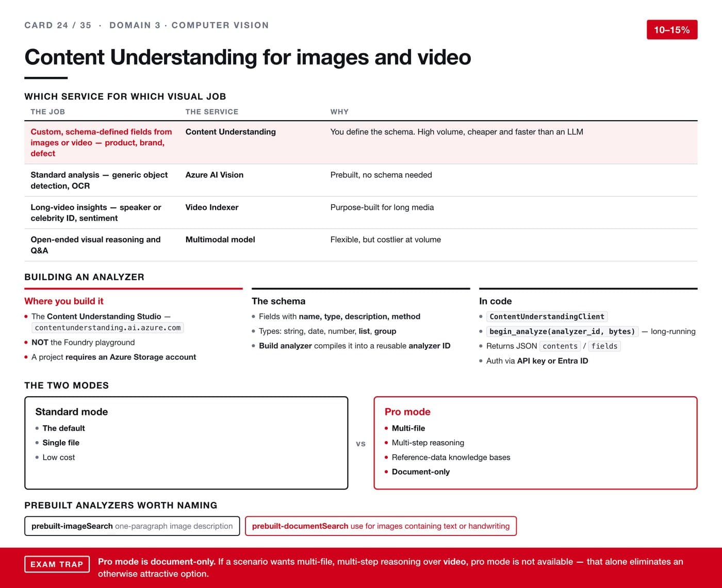Click the 'Standard analysis — generic object detection' cell
This screenshot has width=722, height=588.
[99, 180]
